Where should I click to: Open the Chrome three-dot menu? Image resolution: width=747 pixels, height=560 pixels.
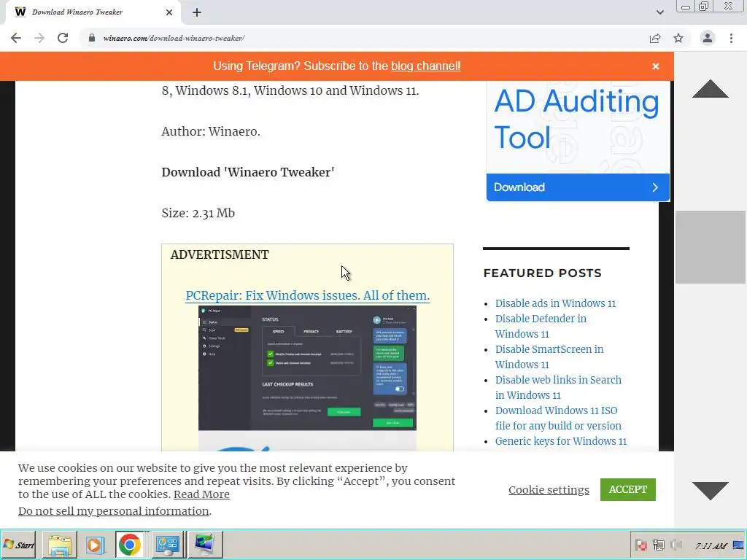pyautogui.click(x=731, y=38)
